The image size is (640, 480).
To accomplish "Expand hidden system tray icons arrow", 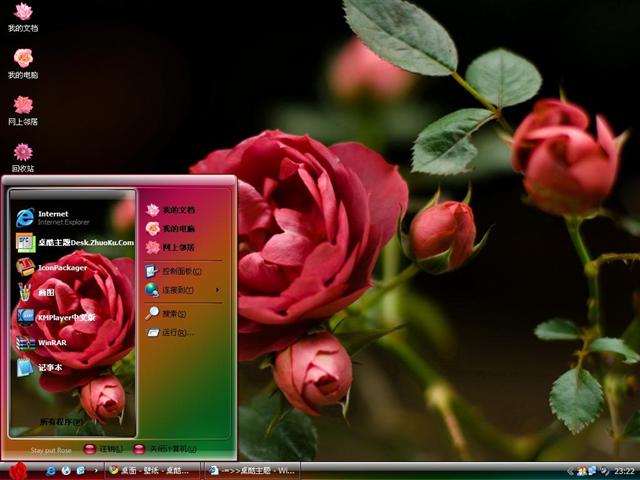I will coord(570,471).
